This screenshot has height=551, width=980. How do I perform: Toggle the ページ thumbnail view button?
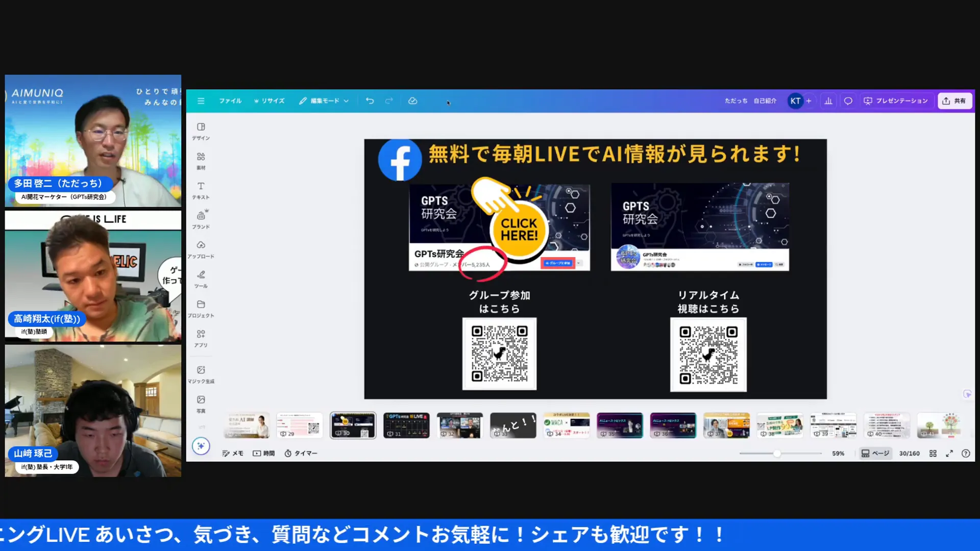(875, 453)
